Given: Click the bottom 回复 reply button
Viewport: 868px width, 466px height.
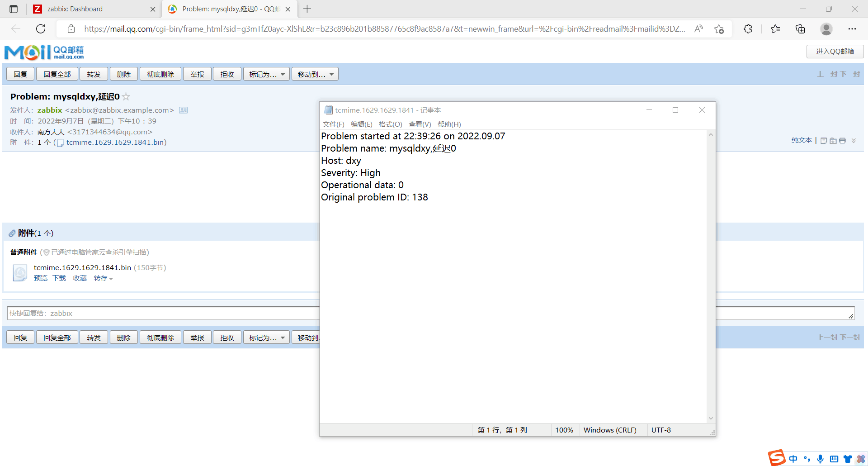Looking at the screenshot, I should (20, 338).
